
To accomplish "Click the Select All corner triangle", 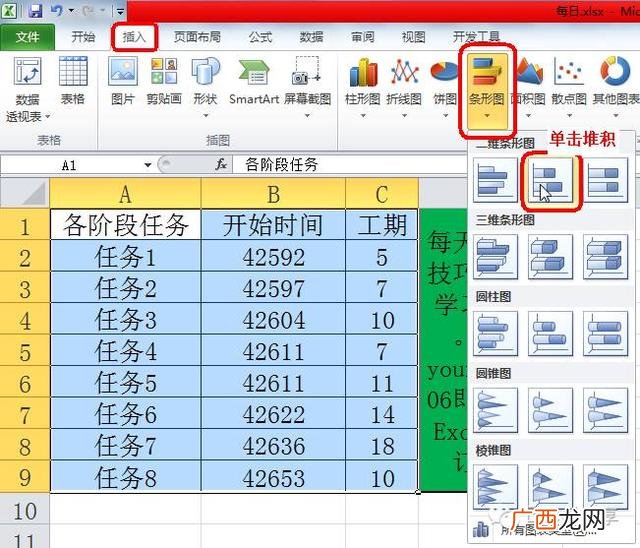I will pos(24,193).
